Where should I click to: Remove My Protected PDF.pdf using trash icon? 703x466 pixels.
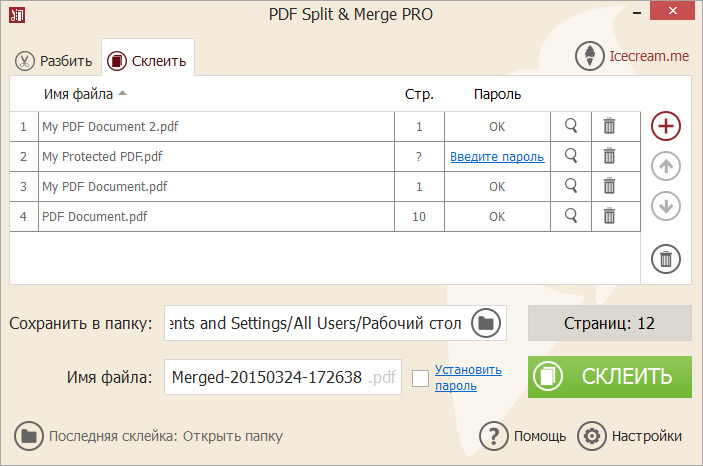tap(609, 156)
